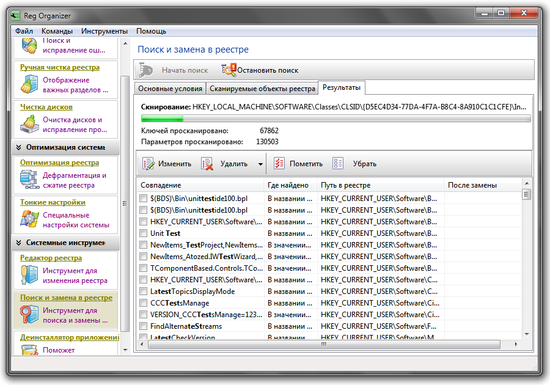Switch to Сканируемые объекты реестра tab
550x385 pixels.
(262, 88)
